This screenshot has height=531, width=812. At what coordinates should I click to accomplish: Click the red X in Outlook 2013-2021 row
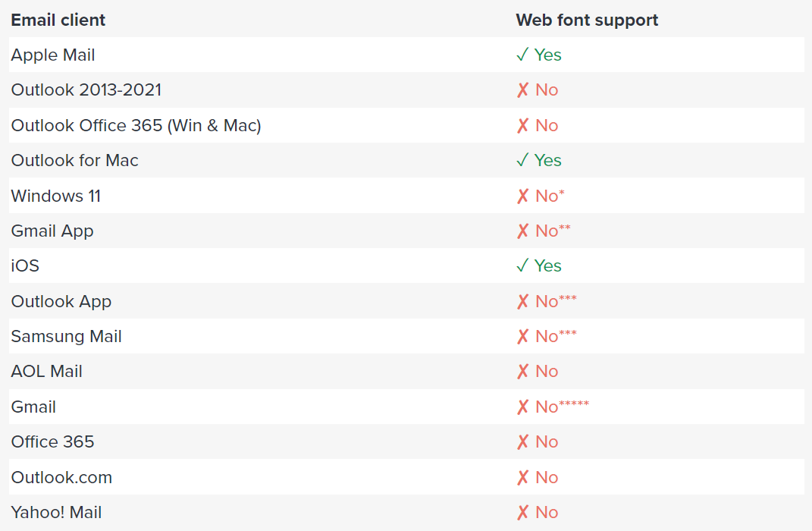click(x=522, y=90)
